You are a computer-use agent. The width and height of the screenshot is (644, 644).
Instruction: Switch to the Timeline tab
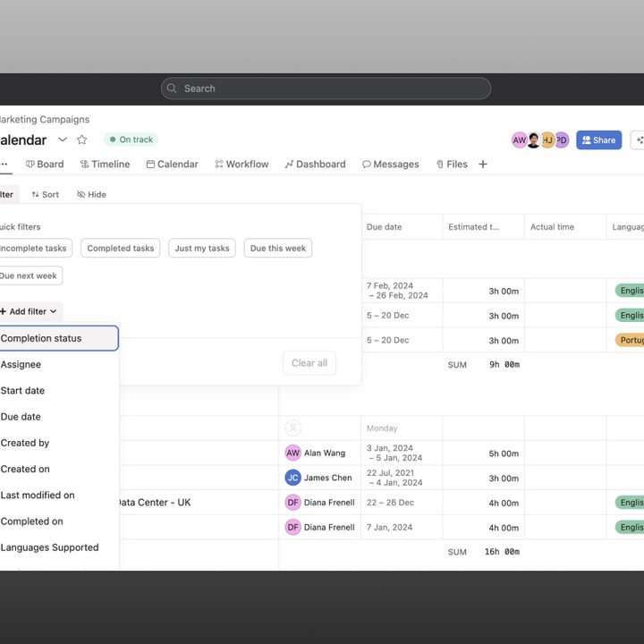(x=106, y=165)
